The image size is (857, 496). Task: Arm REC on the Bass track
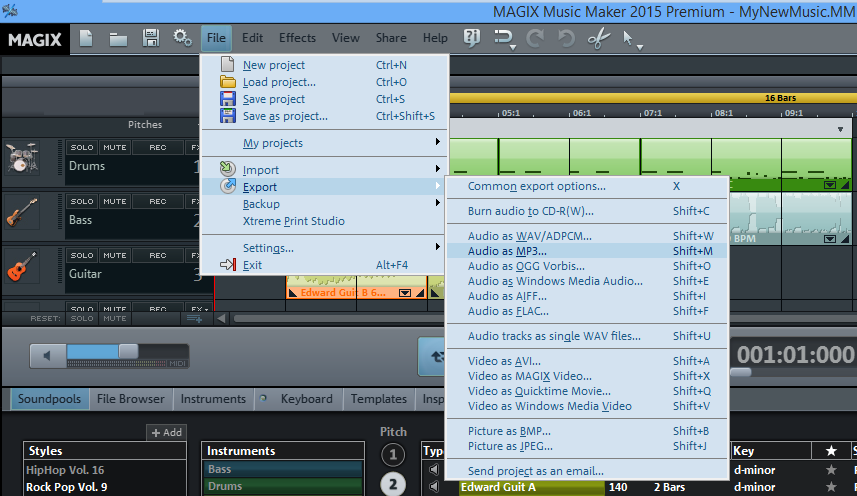[157, 202]
